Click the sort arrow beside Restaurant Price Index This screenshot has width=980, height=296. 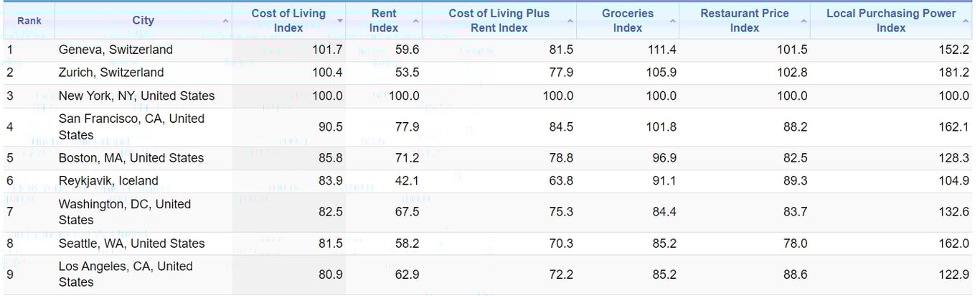pos(804,21)
